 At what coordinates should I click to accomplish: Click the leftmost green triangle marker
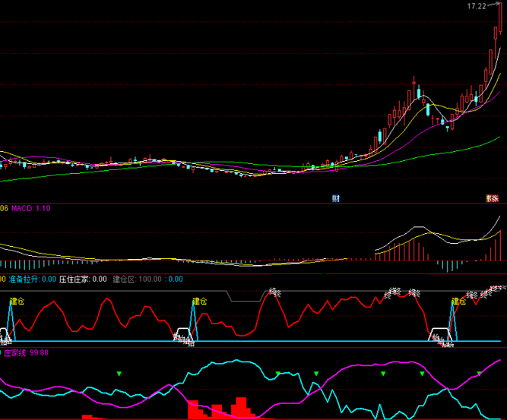[x=119, y=374]
